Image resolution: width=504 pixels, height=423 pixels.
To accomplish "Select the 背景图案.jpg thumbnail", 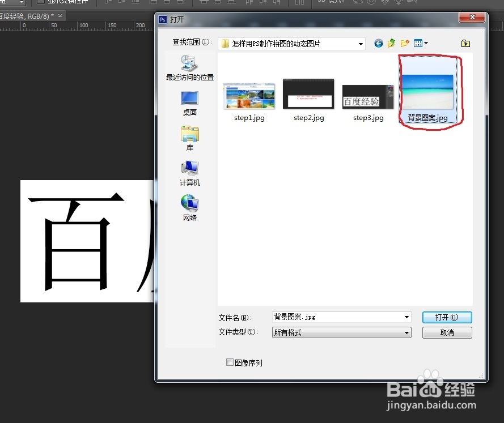I will [429, 91].
